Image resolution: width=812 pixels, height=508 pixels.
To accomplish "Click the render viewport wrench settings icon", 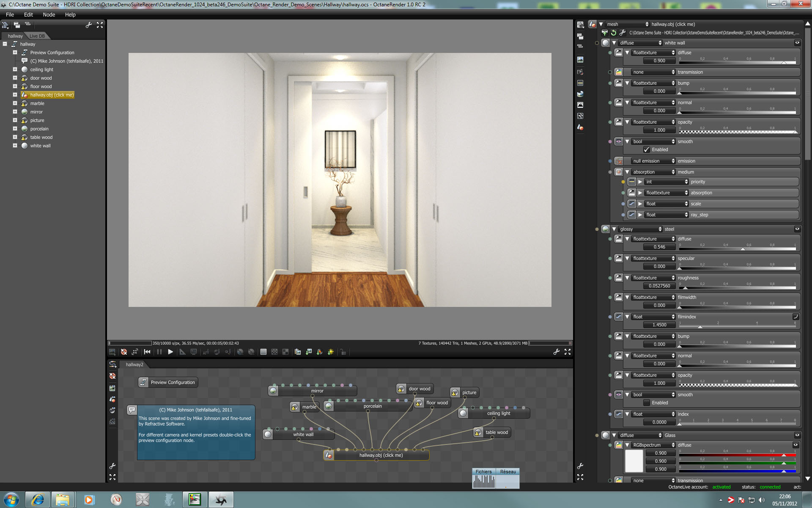I will coord(557,352).
